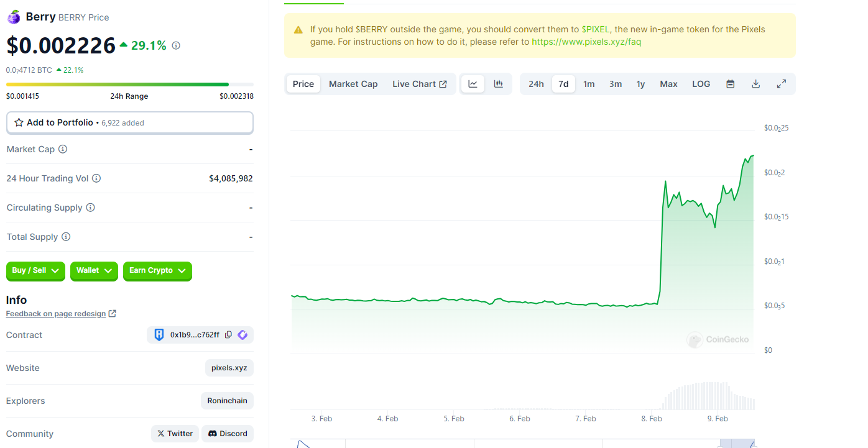The width and height of the screenshot is (868, 448).
Task: Expand chart to fullscreen
Action: coord(782,84)
